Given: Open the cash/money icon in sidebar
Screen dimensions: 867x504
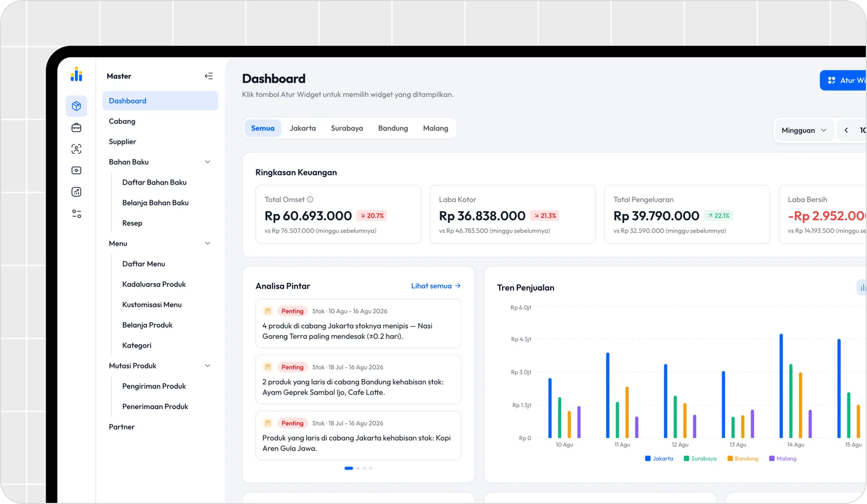Looking at the screenshot, I should [x=76, y=171].
